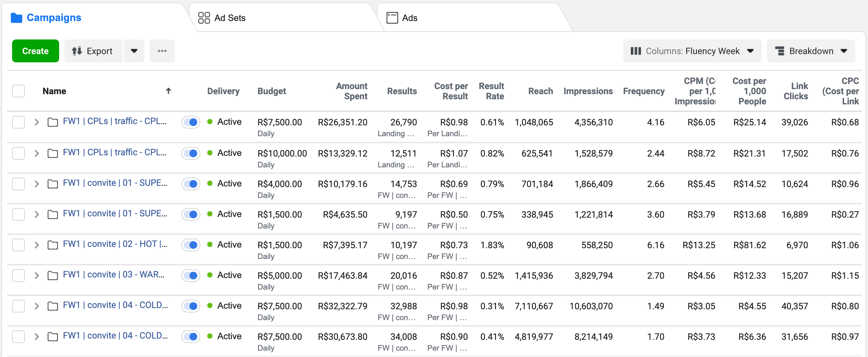The width and height of the screenshot is (868, 357).
Task: Switch to the Ads tab
Action: pos(410,18)
